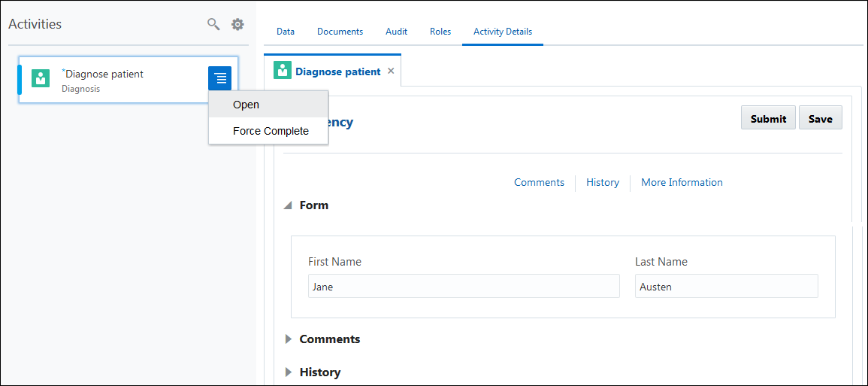Collapse the Form section
This screenshot has height=386, width=868.
tap(288, 205)
